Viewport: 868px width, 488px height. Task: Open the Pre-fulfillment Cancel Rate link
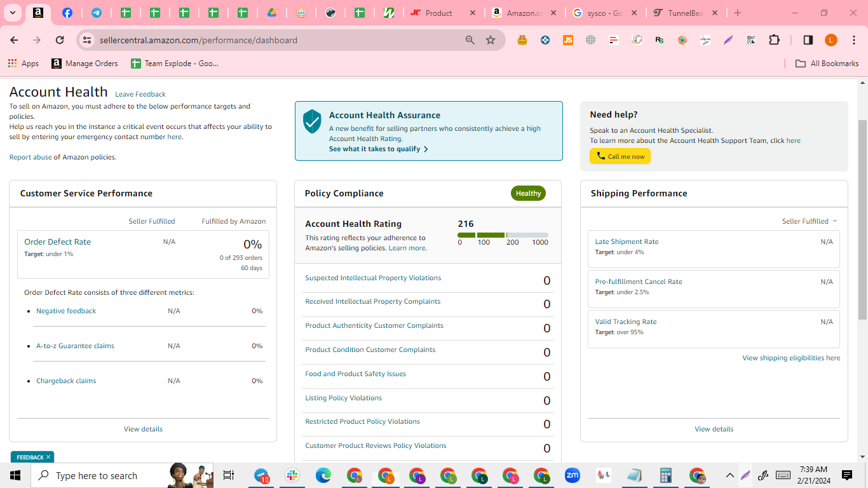[639, 281]
